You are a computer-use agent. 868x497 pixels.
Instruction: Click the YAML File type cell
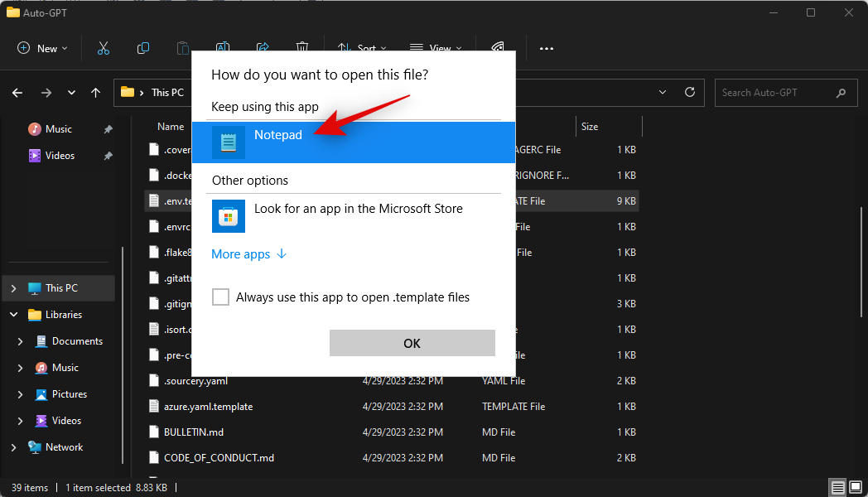coord(504,381)
